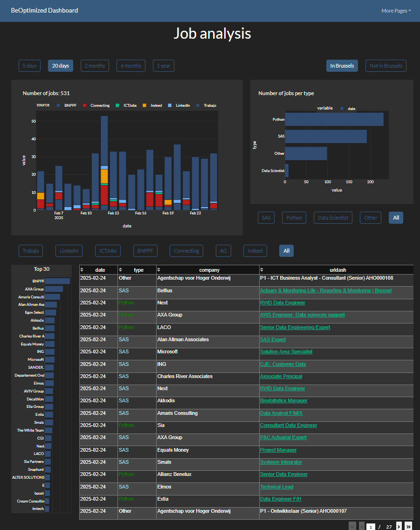This screenshot has width=420, height=530.
Task: Click the Connecting source filter button
Action: pyautogui.click(x=186, y=250)
